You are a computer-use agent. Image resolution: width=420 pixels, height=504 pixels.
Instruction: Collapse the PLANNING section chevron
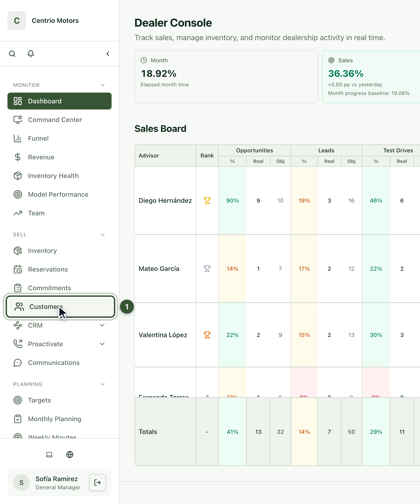tap(103, 384)
